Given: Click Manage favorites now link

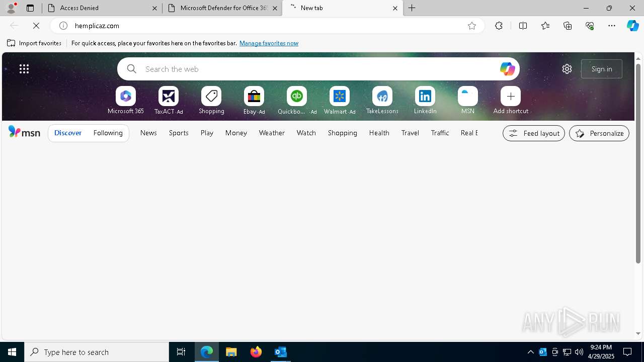Looking at the screenshot, I should [x=269, y=43].
